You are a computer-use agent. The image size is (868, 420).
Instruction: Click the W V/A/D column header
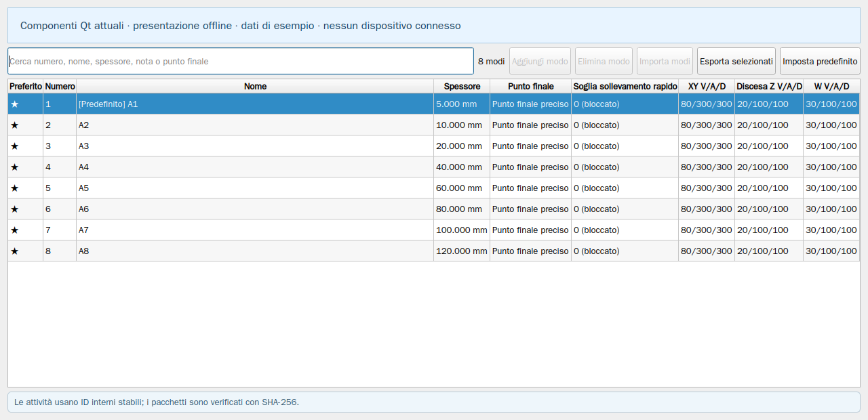click(x=831, y=86)
